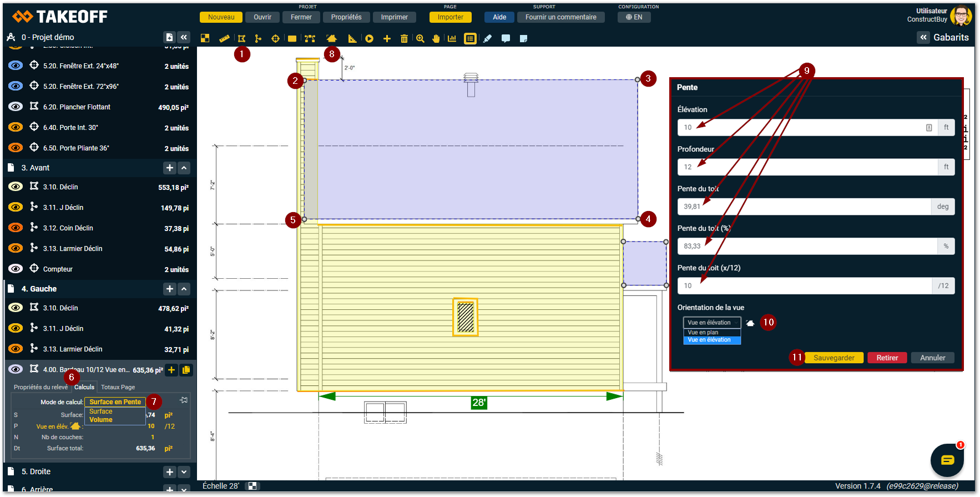Select the area polygon takeoff tool
The height and width of the screenshot is (497, 980).
coord(241,38)
